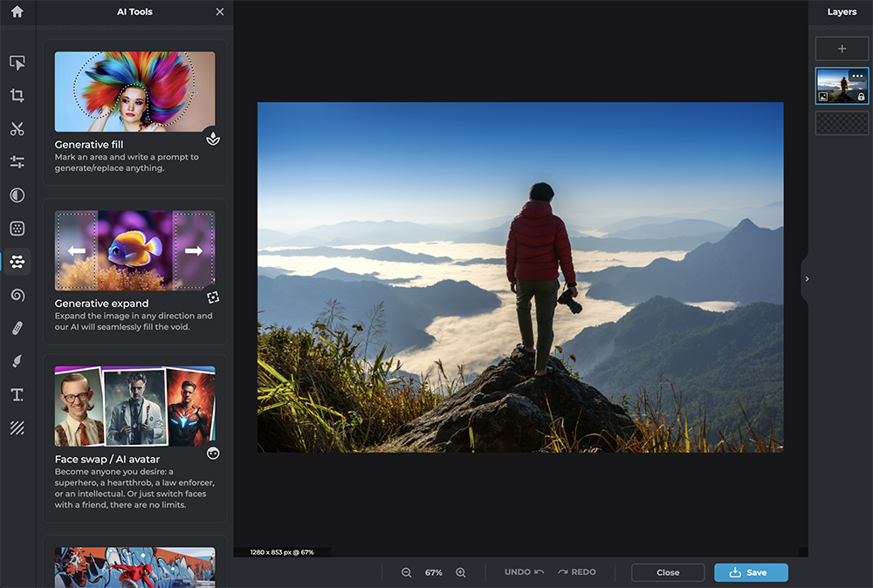The image size is (873, 588).
Task: Open the Face swap avatars thumbnail
Action: tap(134, 407)
